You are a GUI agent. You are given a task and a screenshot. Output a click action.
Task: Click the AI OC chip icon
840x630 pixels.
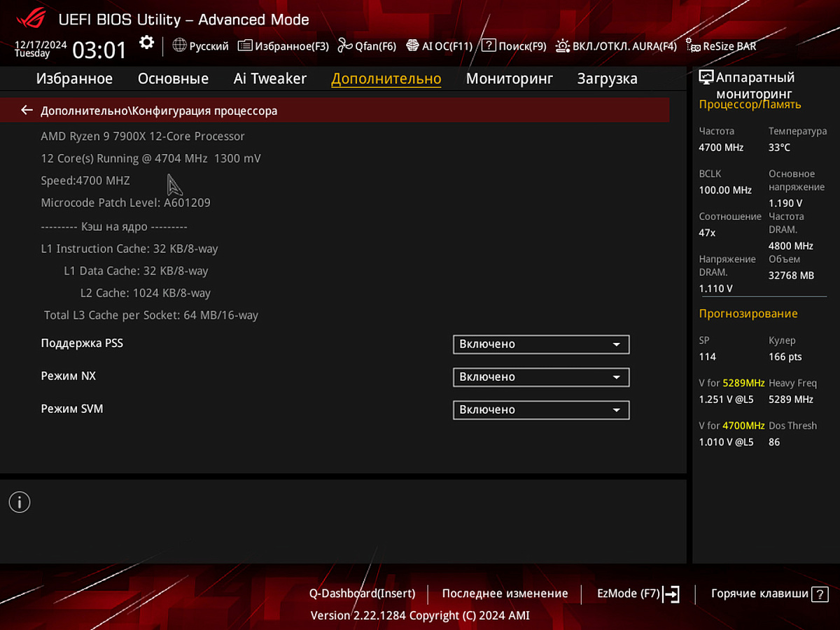pyautogui.click(x=413, y=45)
